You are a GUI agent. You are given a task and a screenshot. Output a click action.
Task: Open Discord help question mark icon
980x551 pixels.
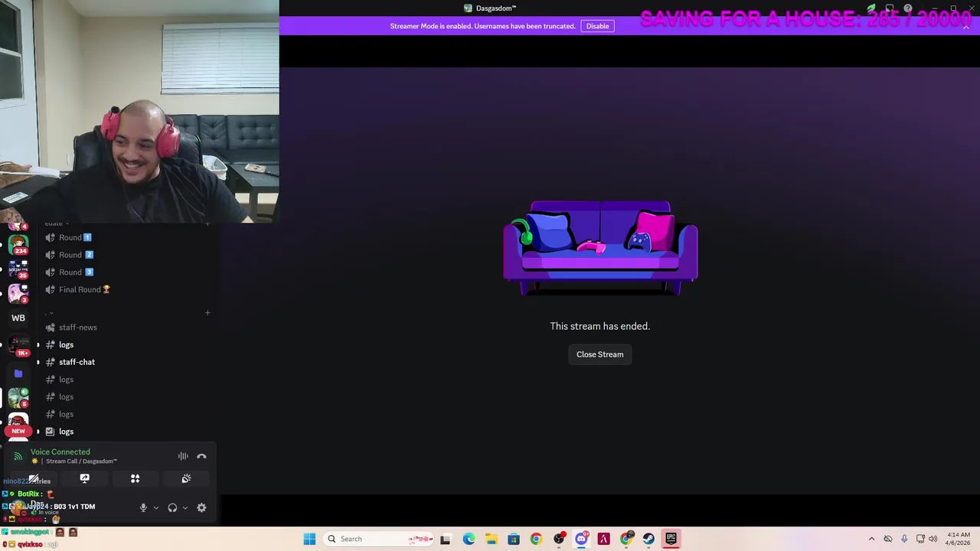(907, 8)
